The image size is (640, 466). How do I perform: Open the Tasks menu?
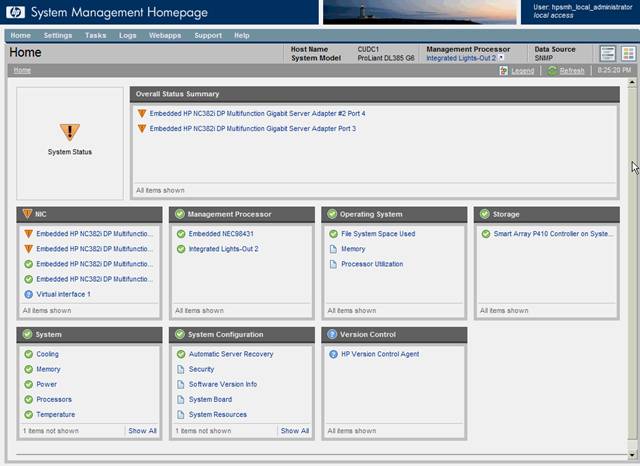96,36
